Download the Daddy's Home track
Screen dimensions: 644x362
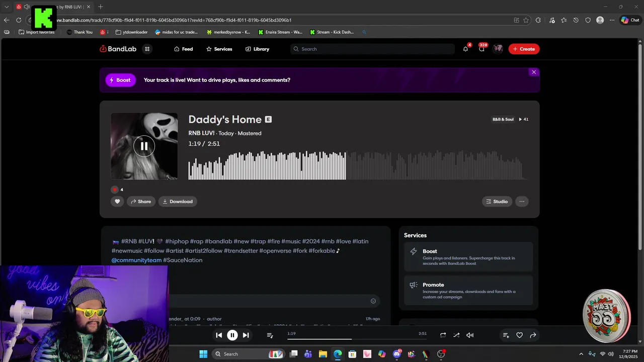178,201
